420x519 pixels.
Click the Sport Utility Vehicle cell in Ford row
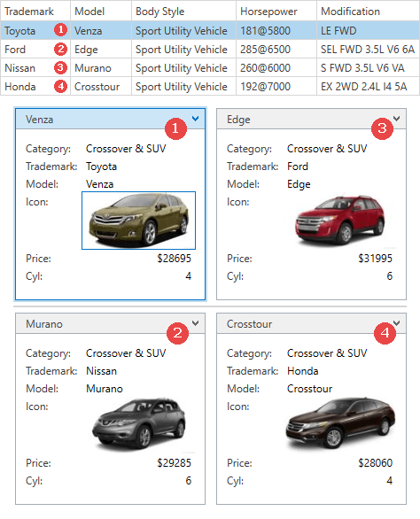(x=183, y=50)
